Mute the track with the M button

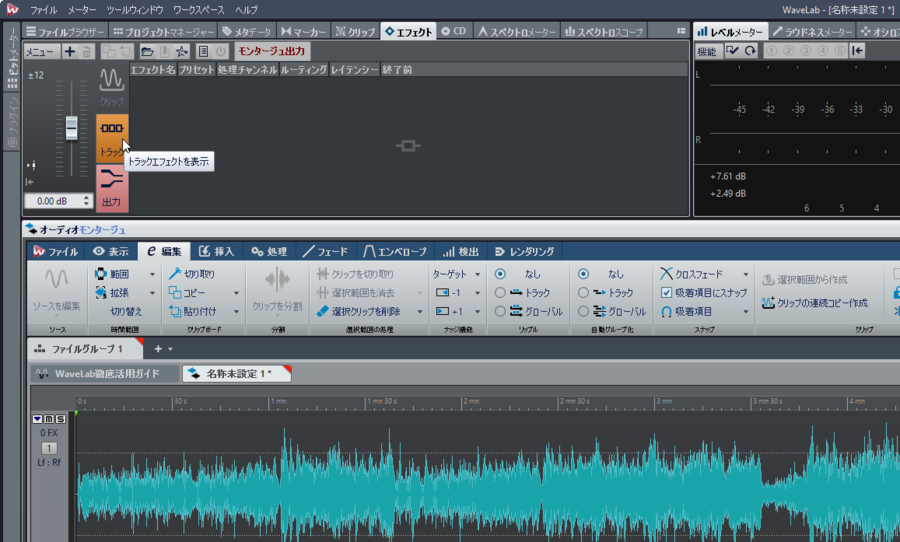pos(49,419)
